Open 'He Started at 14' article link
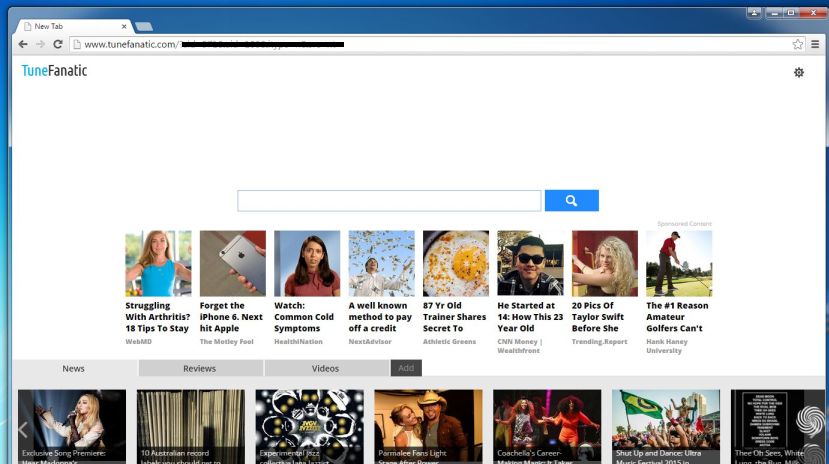Viewport: 829px width, 464px height. pos(530,317)
